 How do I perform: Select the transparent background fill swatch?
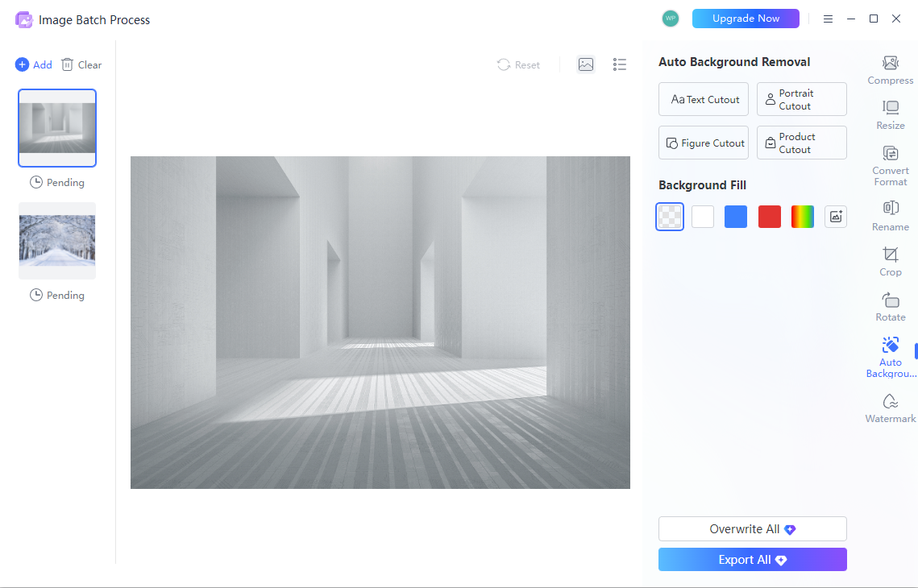[x=670, y=217]
